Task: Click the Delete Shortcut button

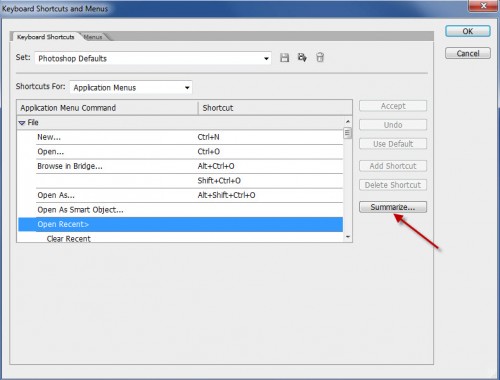Action: [x=393, y=185]
